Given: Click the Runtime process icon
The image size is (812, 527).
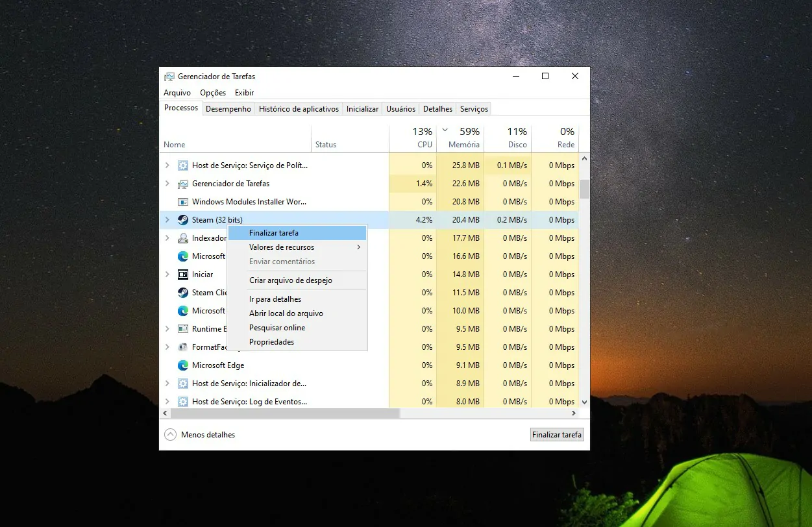Looking at the screenshot, I should 183,329.
